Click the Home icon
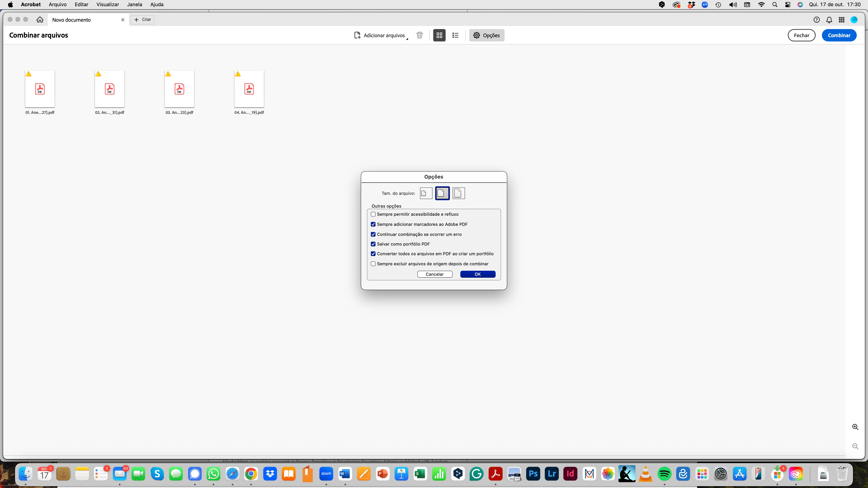This screenshot has height=488, width=868. click(40, 20)
